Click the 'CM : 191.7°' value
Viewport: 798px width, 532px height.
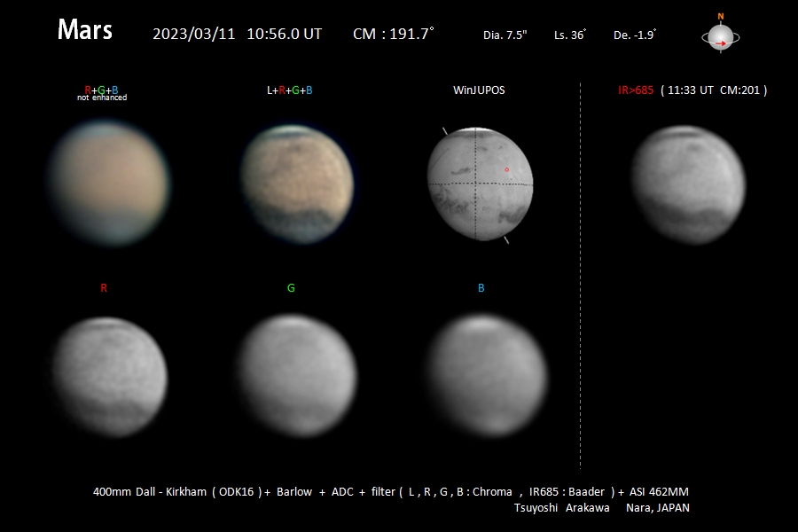click(394, 34)
